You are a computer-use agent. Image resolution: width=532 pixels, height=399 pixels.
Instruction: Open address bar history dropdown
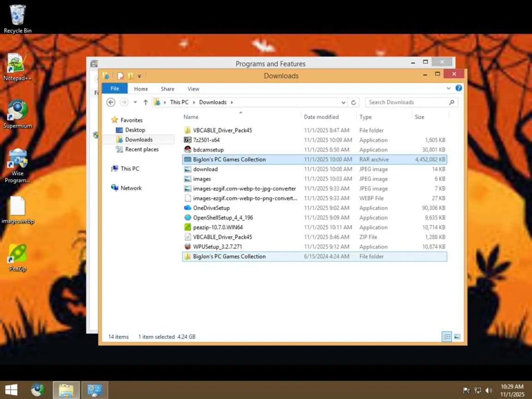(344, 103)
